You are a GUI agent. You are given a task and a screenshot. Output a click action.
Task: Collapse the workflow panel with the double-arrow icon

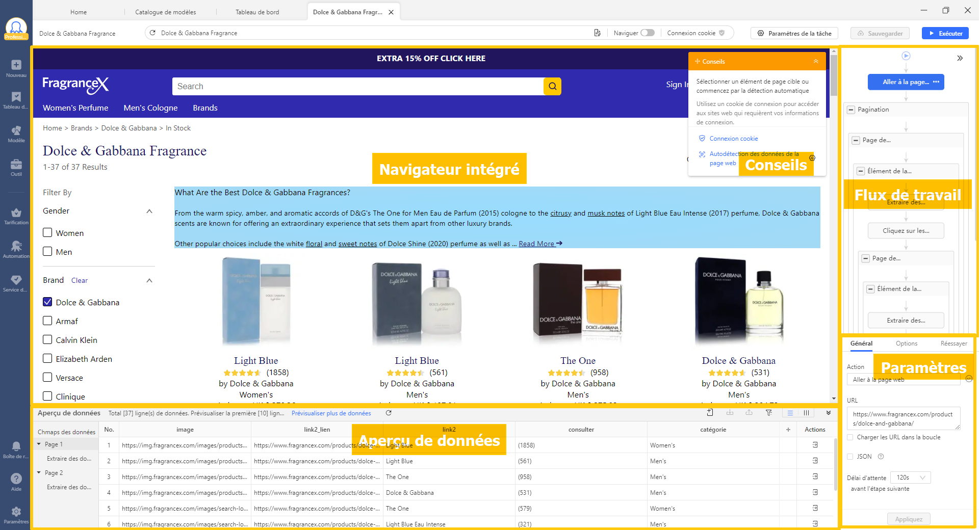pos(960,58)
